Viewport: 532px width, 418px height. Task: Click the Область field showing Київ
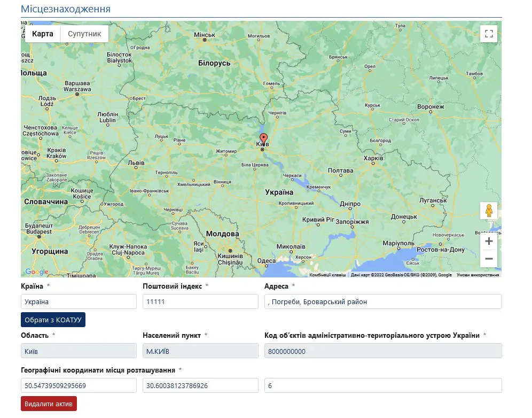click(79, 351)
